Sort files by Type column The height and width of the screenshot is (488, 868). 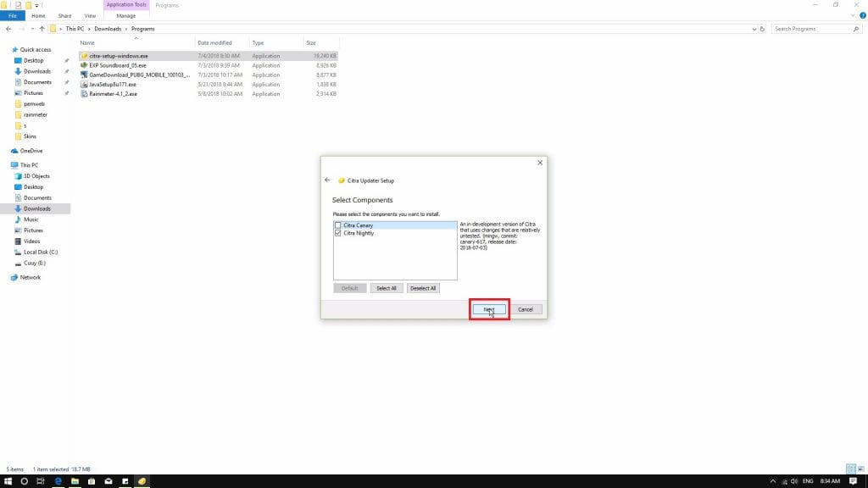tap(276, 42)
